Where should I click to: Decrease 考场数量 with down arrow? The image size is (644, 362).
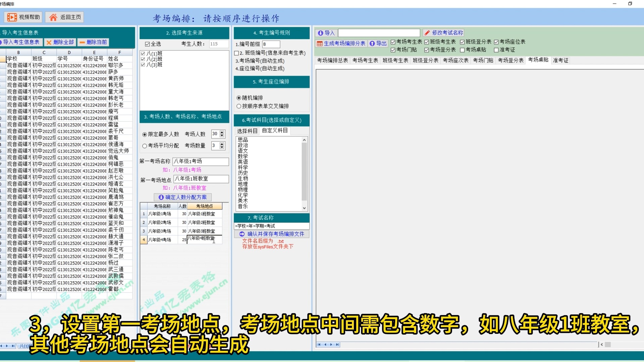pyautogui.click(x=222, y=147)
